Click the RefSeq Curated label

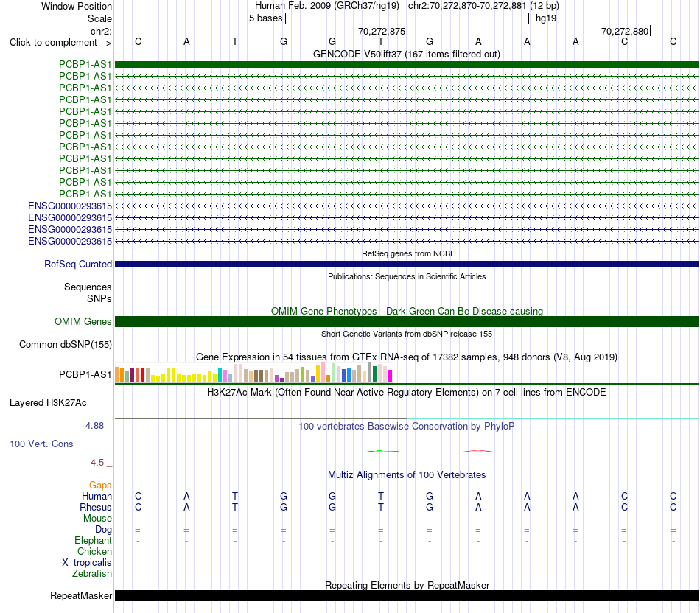point(78,264)
